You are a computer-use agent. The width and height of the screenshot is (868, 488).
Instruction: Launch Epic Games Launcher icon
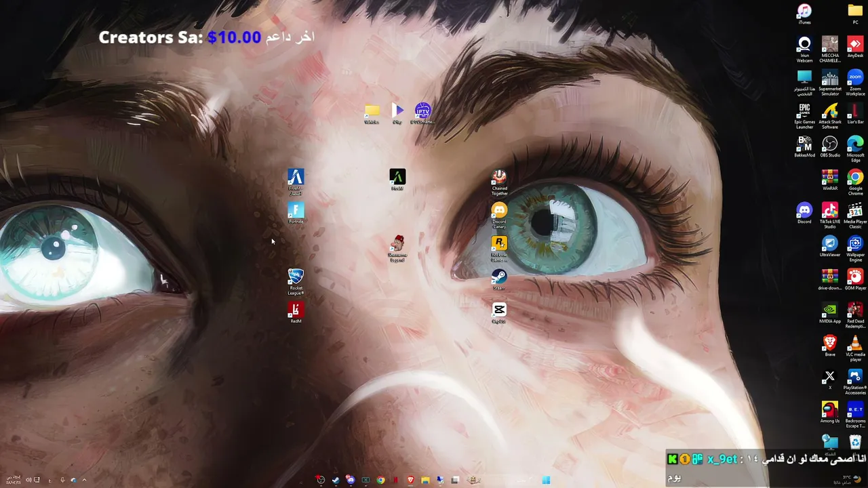click(804, 117)
